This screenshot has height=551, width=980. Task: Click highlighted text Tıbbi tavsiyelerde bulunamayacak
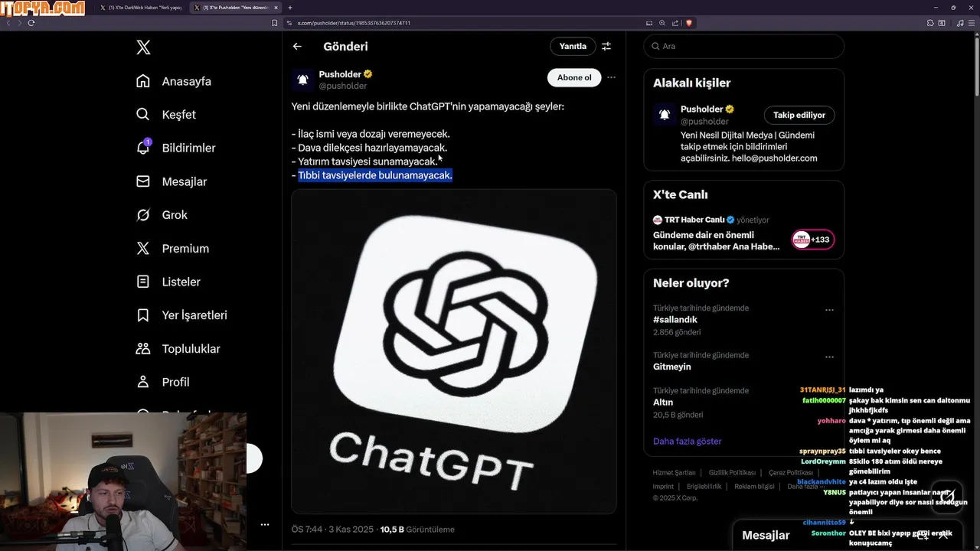click(375, 175)
